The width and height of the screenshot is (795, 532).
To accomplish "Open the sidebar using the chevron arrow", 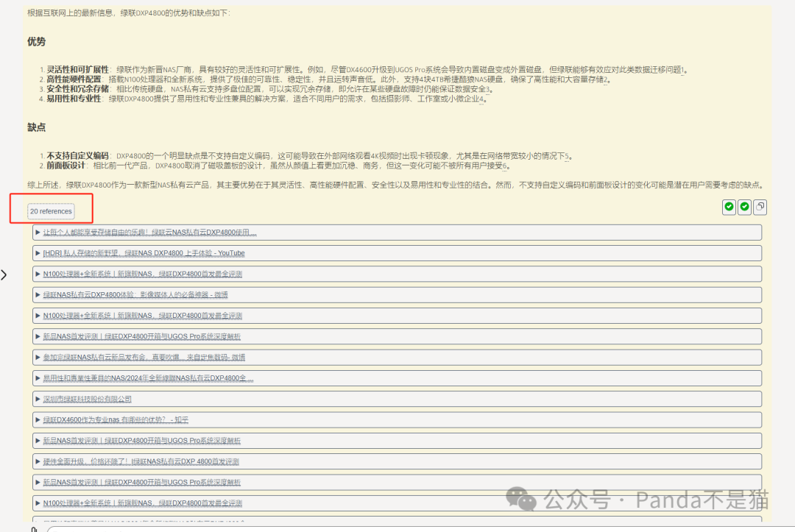I will pyautogui.click(x=4, y=275).
